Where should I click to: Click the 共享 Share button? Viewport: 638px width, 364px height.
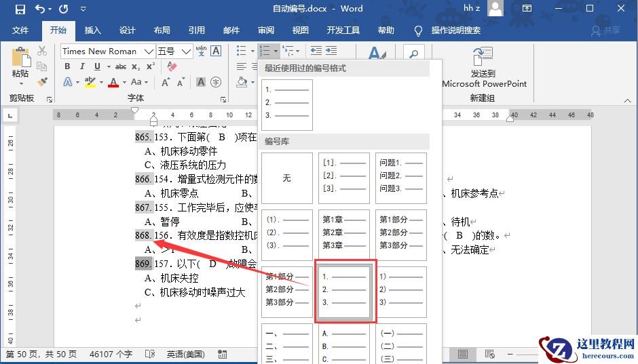coord(606,31)
